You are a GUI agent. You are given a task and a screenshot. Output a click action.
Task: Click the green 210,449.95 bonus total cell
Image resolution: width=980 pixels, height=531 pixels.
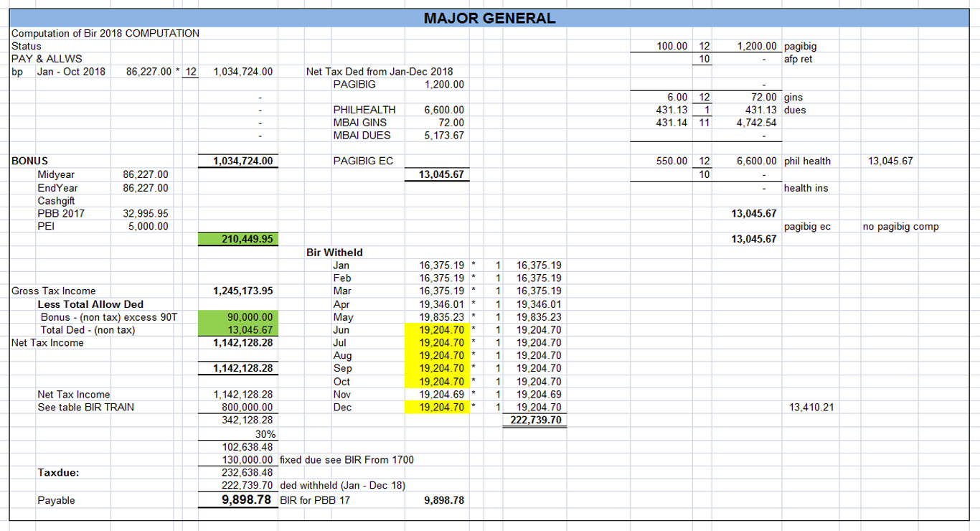click(x=237, y=239)
